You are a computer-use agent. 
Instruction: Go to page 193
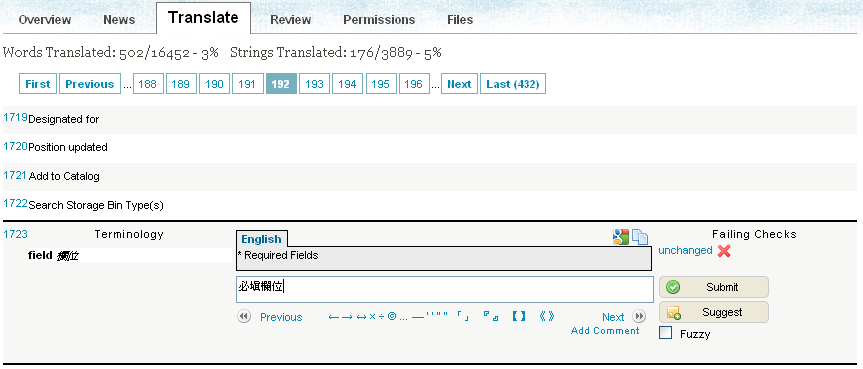(x=314, y=84)
